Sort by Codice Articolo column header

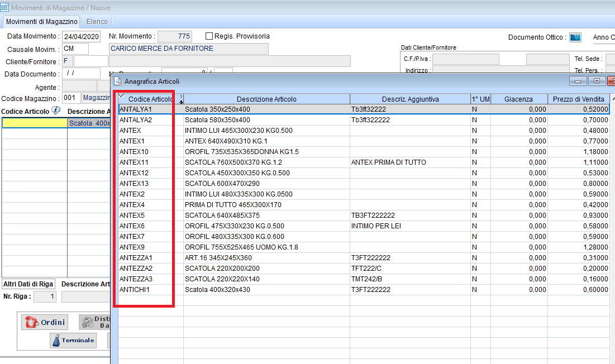tap(151, 99)
